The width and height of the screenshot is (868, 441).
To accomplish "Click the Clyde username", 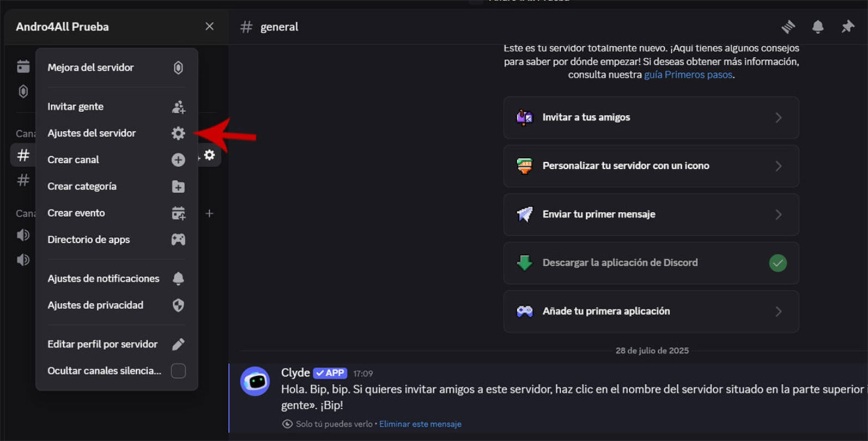I will 295,372.
